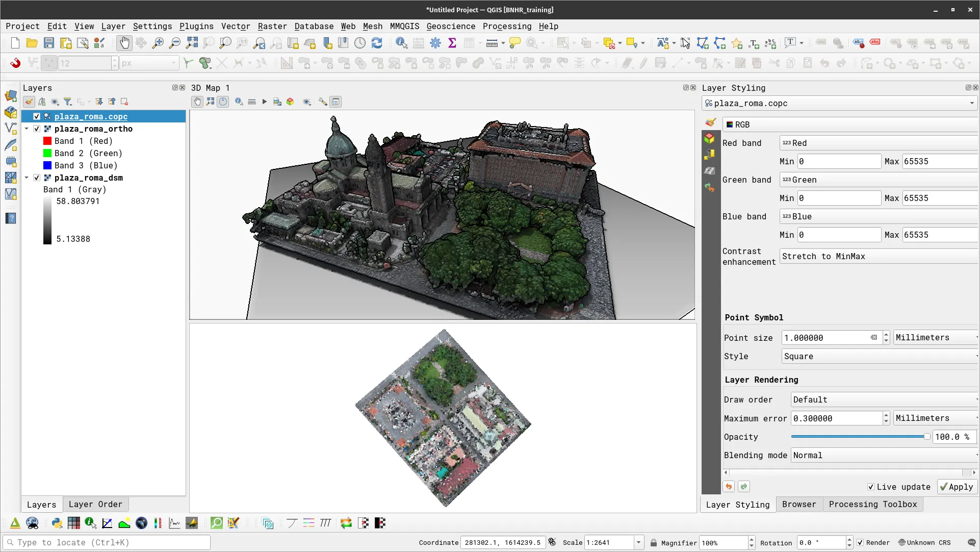Image resolution: width=980 pixels, height=552 pixels.
Task: Open 3D map Configure settings with wrench icon
Action: (322, 102)
